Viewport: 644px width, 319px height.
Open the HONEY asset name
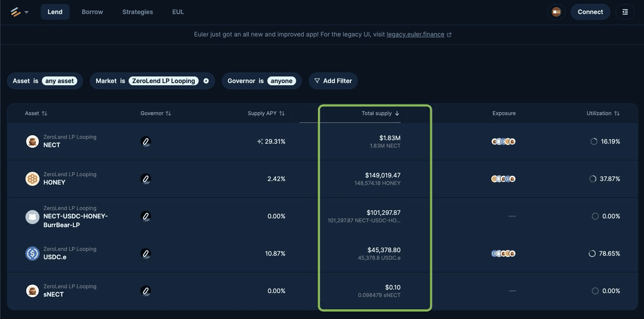click(x=54, y=183)
